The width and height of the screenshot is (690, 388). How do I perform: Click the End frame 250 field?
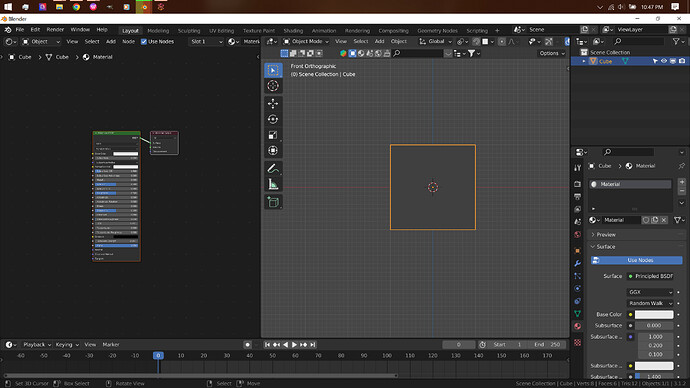point(547,344)
